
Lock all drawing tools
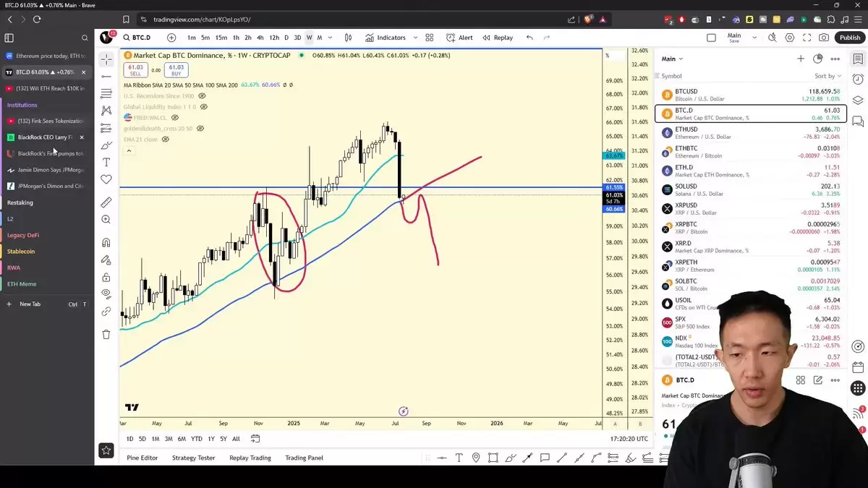point(106,277)
